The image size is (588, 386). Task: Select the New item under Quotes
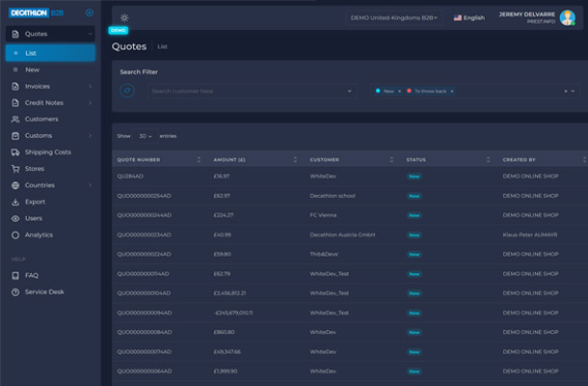click(x=33, y=70)
